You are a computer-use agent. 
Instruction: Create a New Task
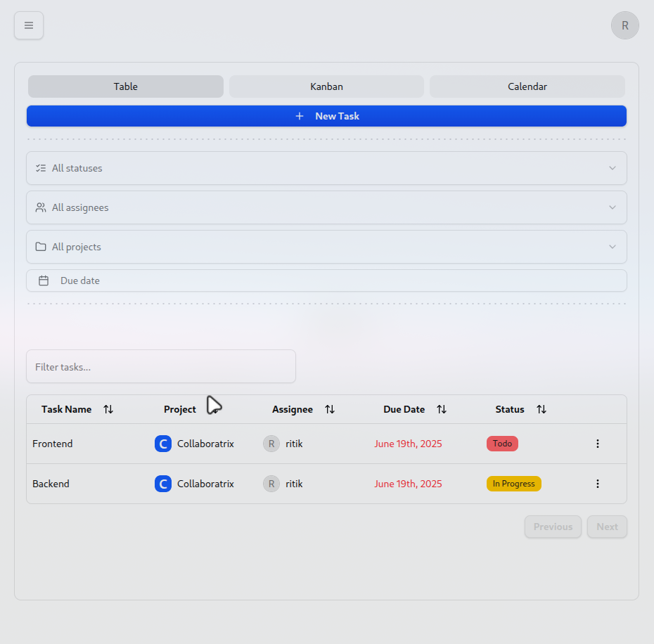click(x=326, y=116)
